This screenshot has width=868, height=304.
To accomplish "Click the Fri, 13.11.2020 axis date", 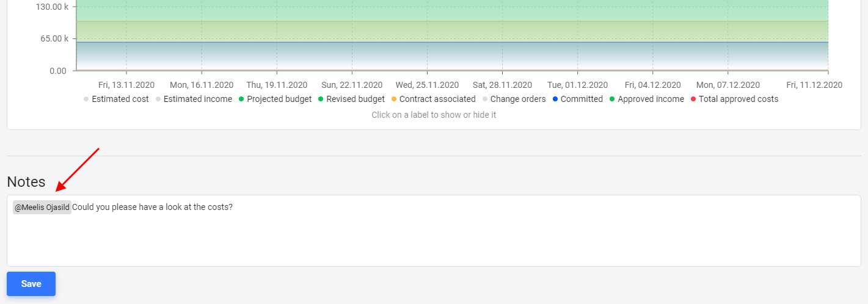I will (x=126, y=85).
